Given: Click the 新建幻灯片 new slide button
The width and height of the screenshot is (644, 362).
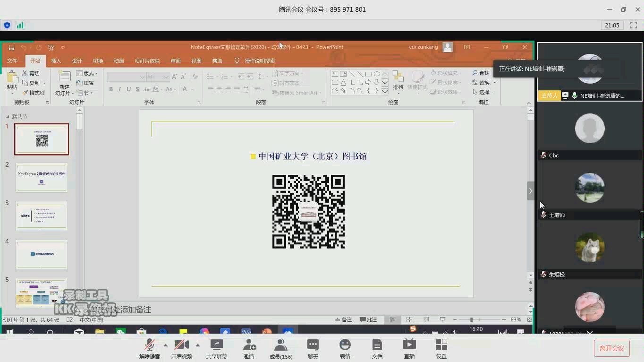Looking at the screenshot, I should tap(64, 83).
